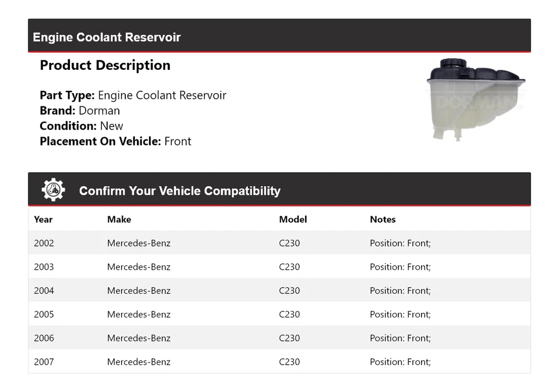Select the Brand: Dorman text
The height and width of the screenshot is (392, 559).
[x=80, y=111]
